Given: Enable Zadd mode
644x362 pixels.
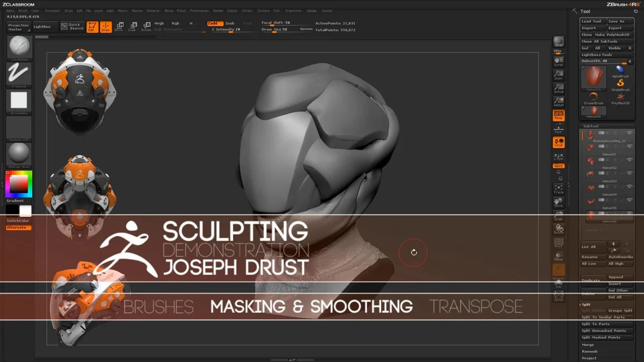Looking at the screenshot, I should [215, 23].
